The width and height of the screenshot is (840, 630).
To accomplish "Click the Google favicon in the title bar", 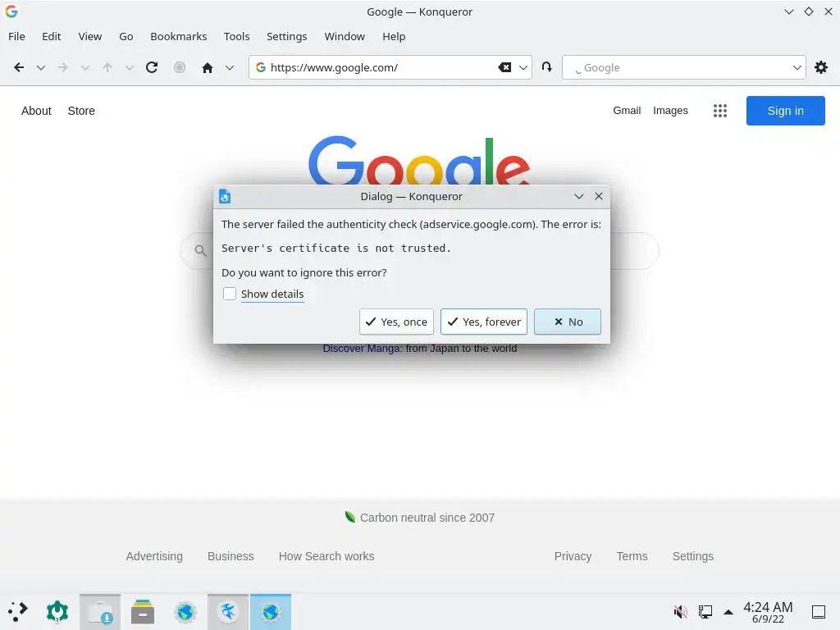I will tap(11, 11).
